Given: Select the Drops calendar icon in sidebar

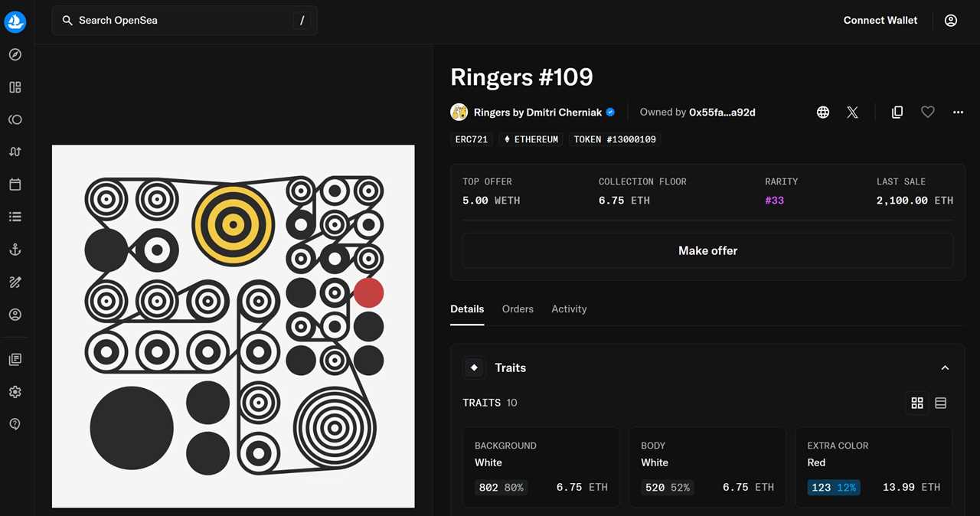Looking at the screenshot, I should click(15, 184).
